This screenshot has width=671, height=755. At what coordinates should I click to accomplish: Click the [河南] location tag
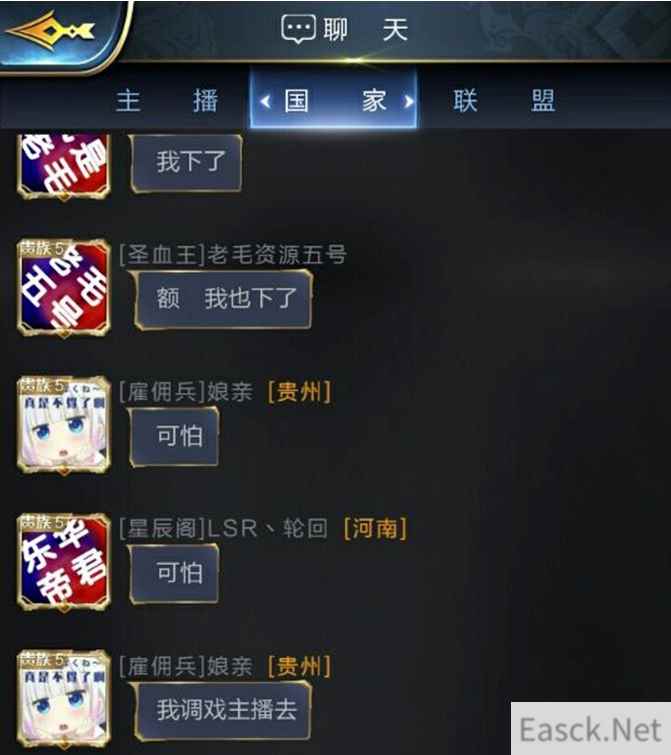click(x=375, y=529)
